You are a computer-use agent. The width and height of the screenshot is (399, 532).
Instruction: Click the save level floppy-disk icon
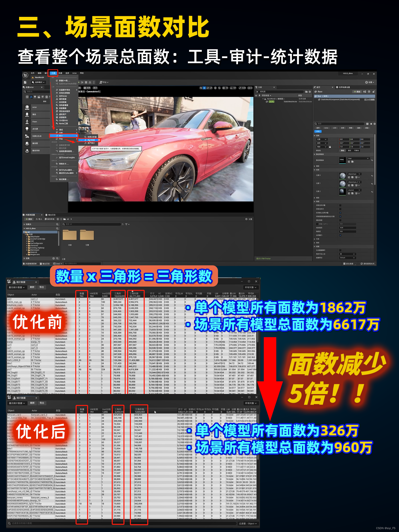(25, 82)
